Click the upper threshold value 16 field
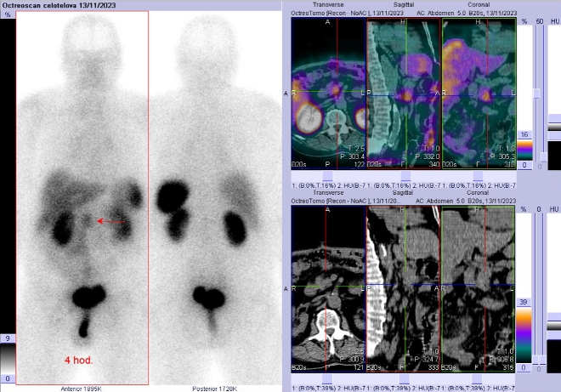 click(525, 134)
